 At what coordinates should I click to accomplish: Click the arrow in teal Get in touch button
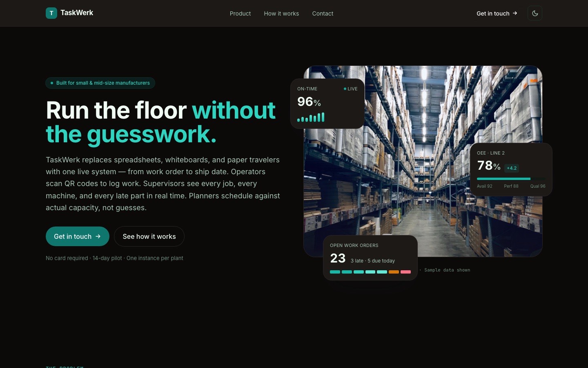coord(98,236)
